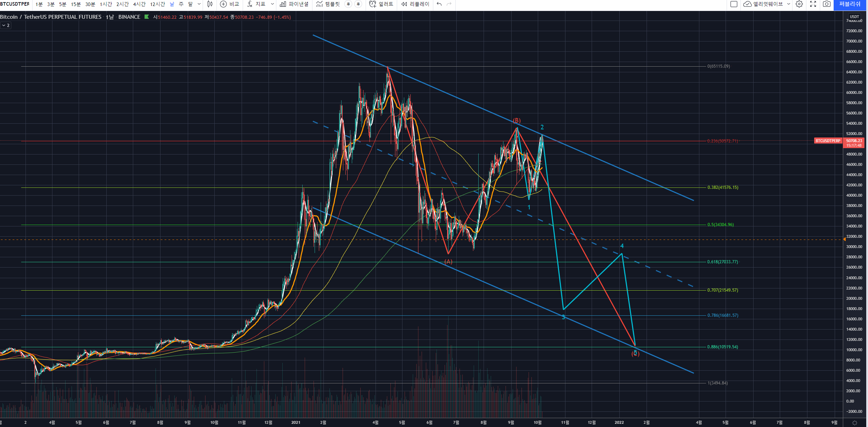Switch to the 4시간 timeframe
The width and height of the screenshot is (868, 427).
(139, 4)
